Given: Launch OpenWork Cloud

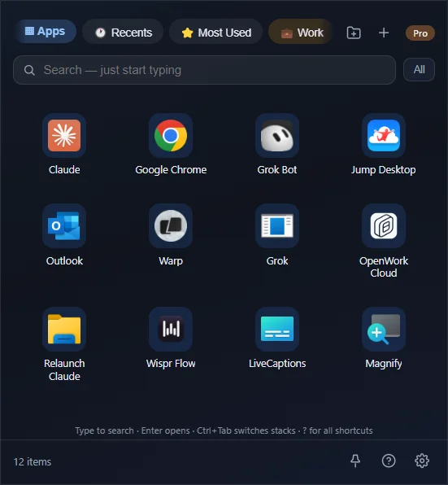Looking at the screenshot, I should 384,225.
